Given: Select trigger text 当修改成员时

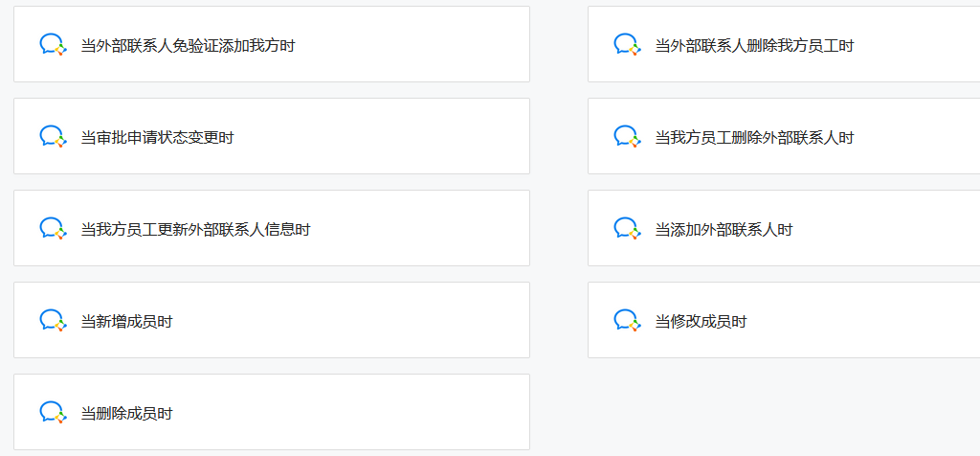Looking at the screenshot, I should [x=701, y=322].
